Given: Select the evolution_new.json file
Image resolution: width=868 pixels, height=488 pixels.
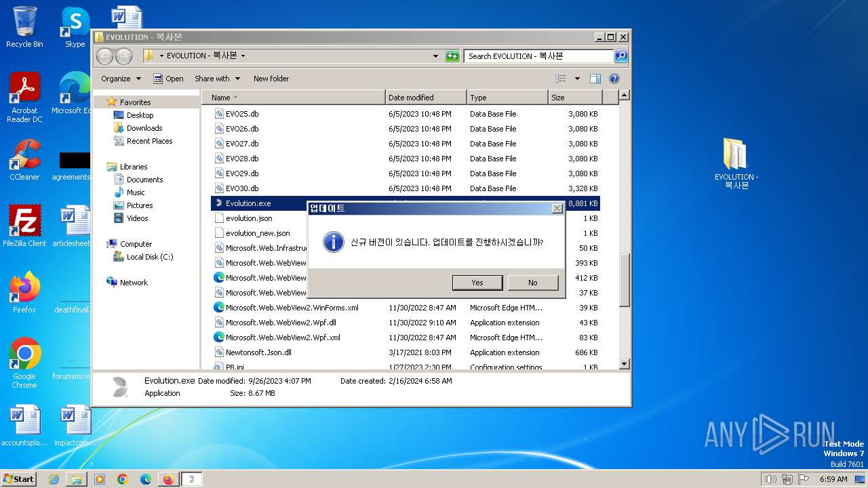Looking at the screenshot, I should (258, 233).
